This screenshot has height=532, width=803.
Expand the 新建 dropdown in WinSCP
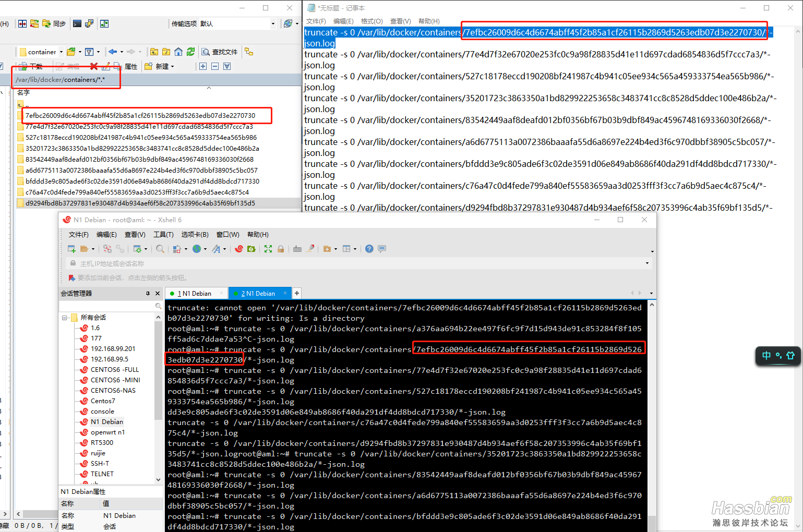coord(172,66)
